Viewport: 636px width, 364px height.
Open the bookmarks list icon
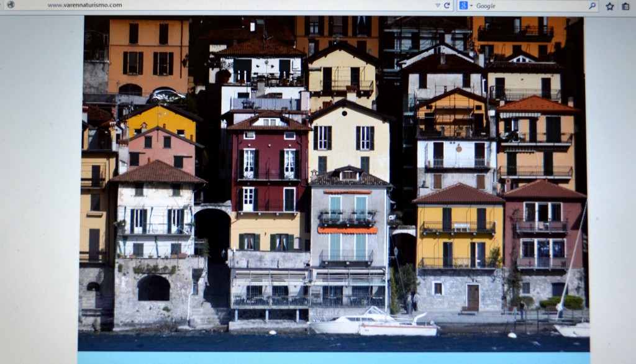[625, 6]
